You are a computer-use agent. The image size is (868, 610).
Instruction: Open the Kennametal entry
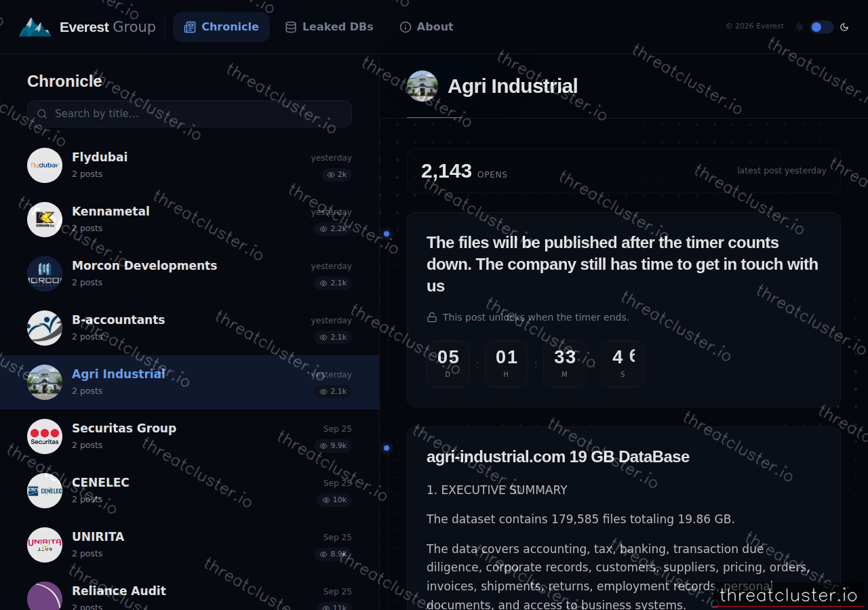(x=189, y=220)
